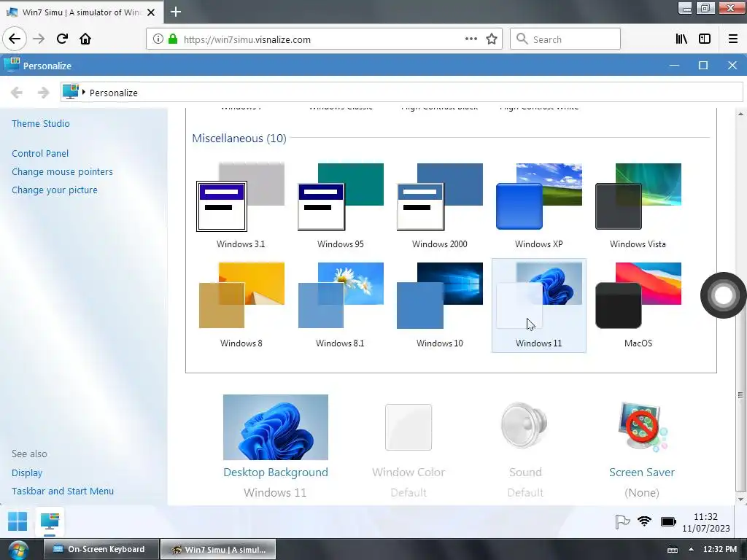Expand the Personalize breadcrumb arrow
Viewport: 747px width, 560px height.
coord(83,92)
